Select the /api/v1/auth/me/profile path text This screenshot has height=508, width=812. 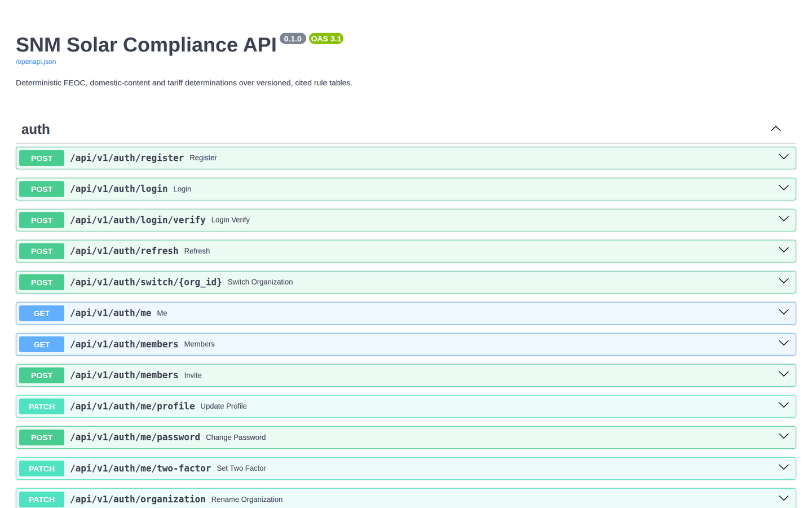pos(133,406)
